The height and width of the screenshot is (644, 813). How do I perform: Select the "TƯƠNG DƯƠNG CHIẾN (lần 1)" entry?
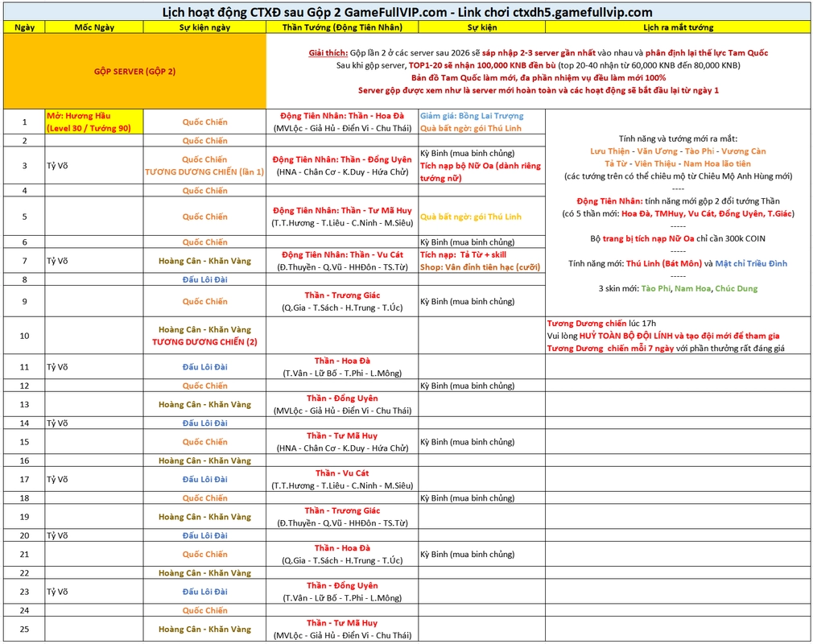pyautogui.click(x=204, y=172)
